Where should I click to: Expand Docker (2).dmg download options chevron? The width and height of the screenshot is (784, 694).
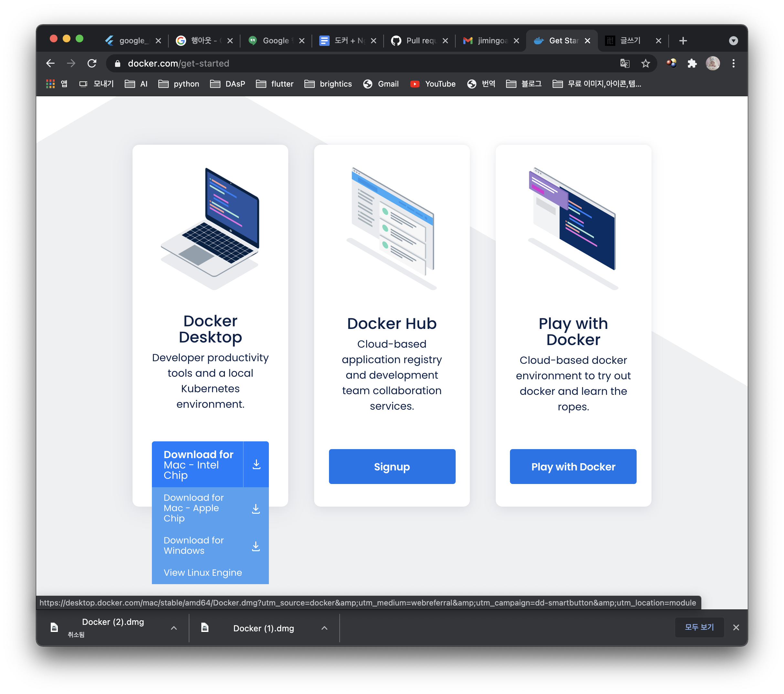click(174, 628)
